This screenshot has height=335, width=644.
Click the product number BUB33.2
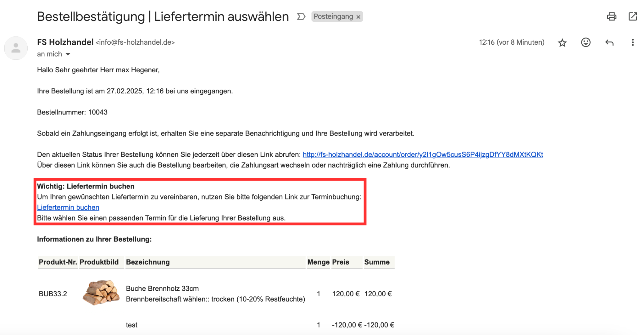53,294
